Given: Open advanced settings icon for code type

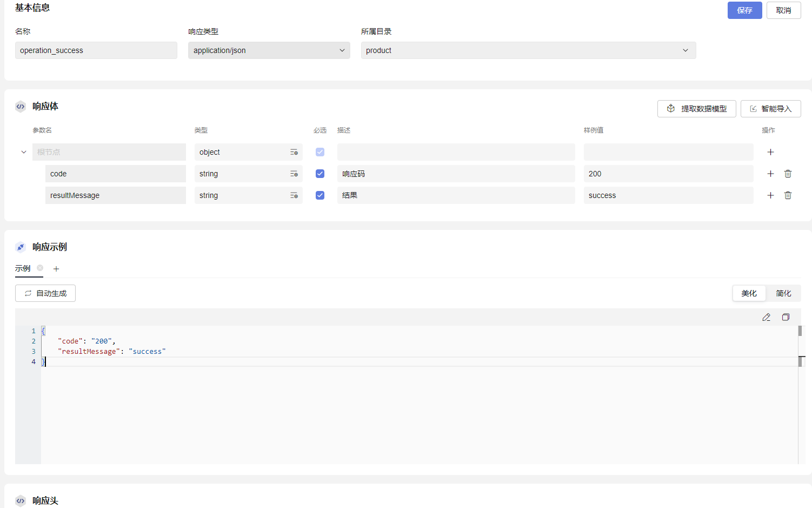Looking at the screenshot, I should (x=294, y=174).
